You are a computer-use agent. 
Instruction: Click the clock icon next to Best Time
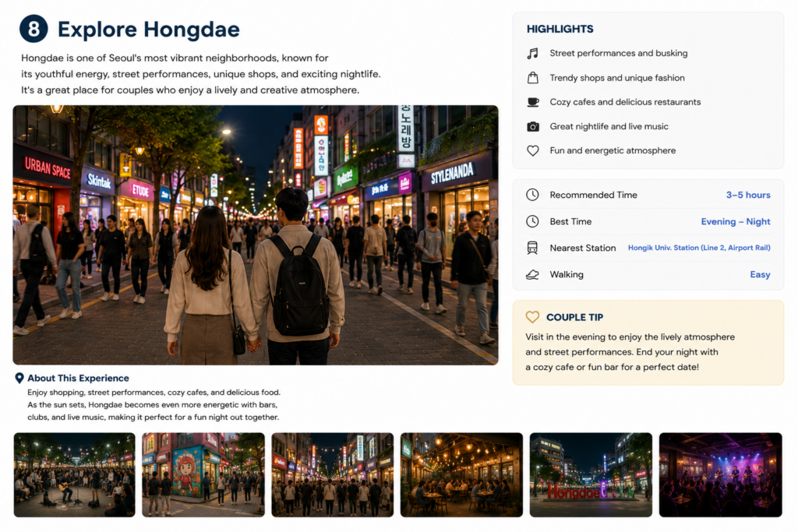(x=532, y=221)
